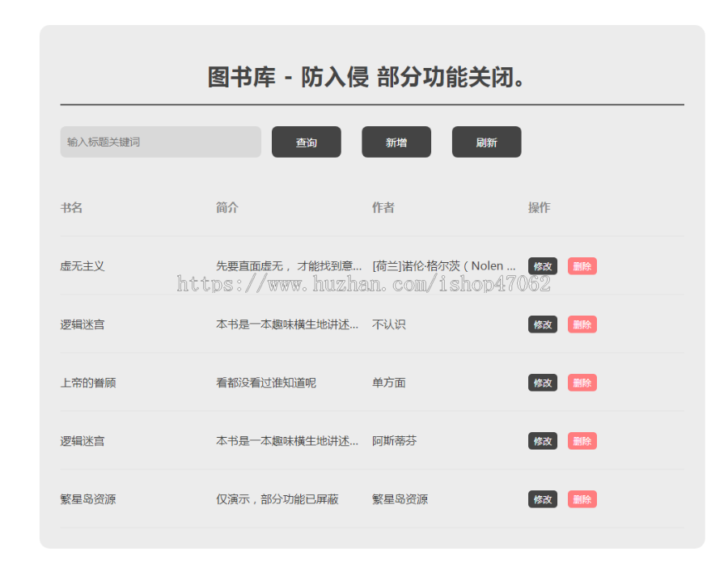
Task: Delete the 上帝的眷顾 book entry
Action: [582, 383]
